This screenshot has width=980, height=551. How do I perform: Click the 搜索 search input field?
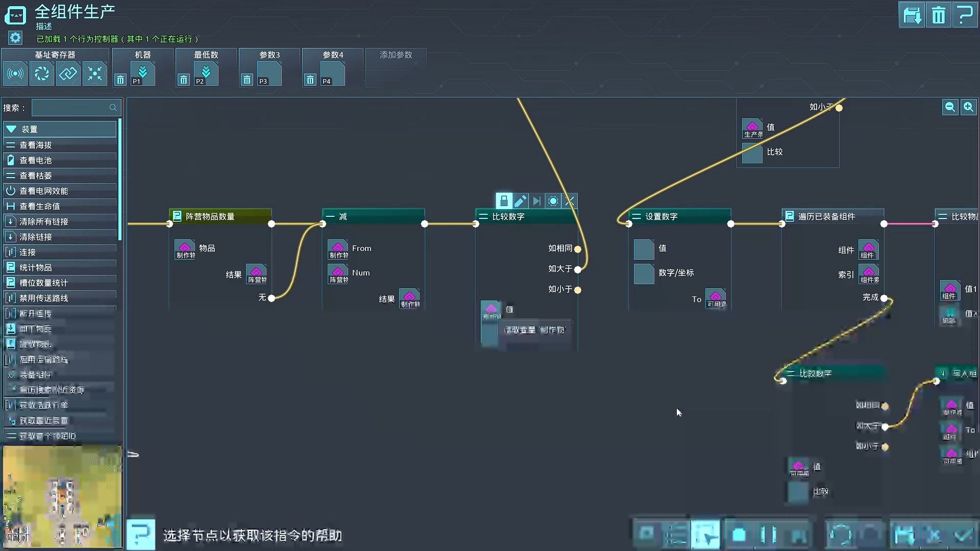tap(71, 108)
